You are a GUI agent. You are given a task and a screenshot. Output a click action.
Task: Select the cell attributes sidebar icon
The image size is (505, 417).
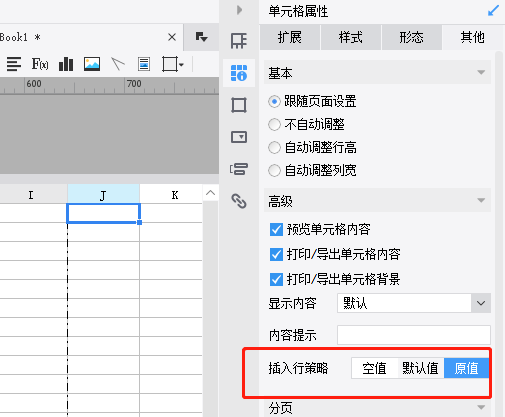(239, 73)
